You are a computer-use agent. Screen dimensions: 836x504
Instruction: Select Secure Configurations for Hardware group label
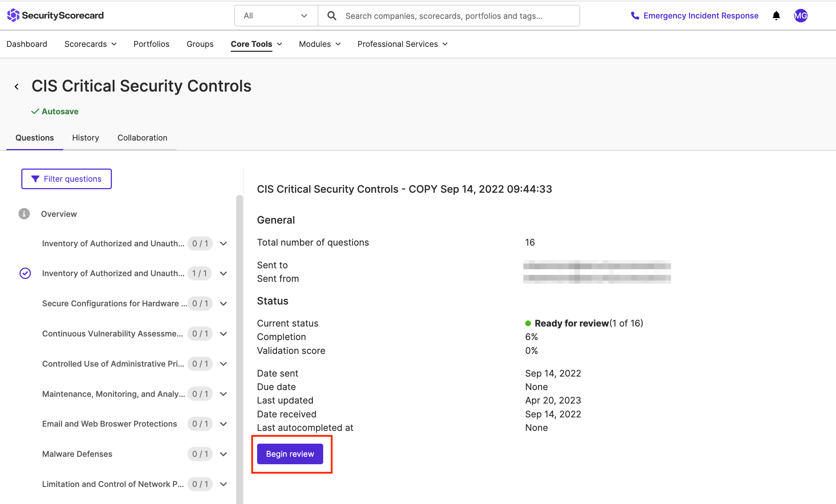click(x=114, y=303)
